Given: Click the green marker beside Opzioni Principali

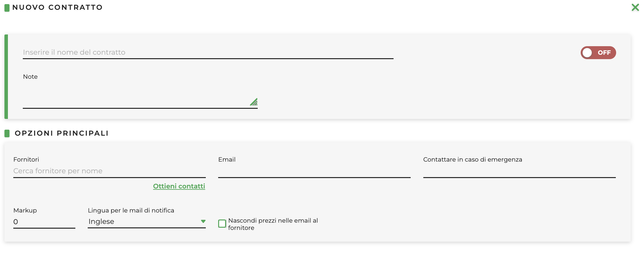Looking at the screenshot, I should pos(7,133).
